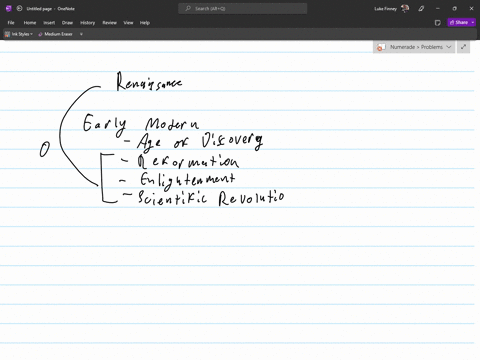Open the Review tab
480x360 pixels.
(109, 23)
